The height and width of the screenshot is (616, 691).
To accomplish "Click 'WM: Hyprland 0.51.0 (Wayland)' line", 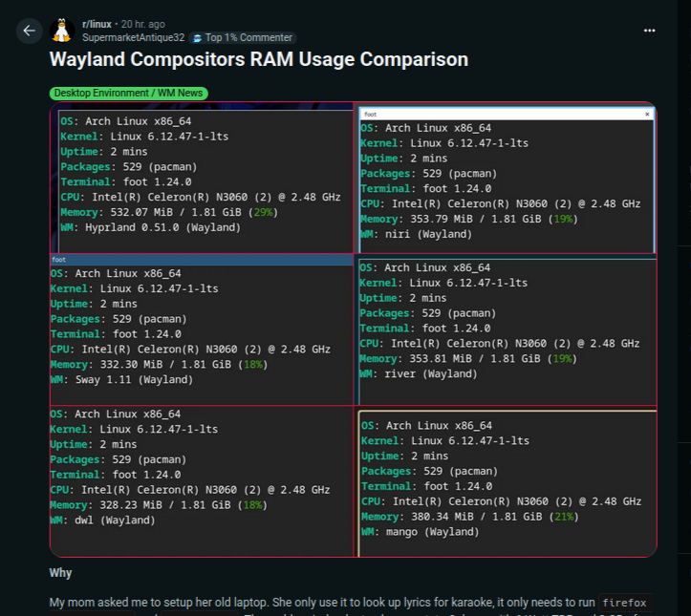I will pos(150,227).
